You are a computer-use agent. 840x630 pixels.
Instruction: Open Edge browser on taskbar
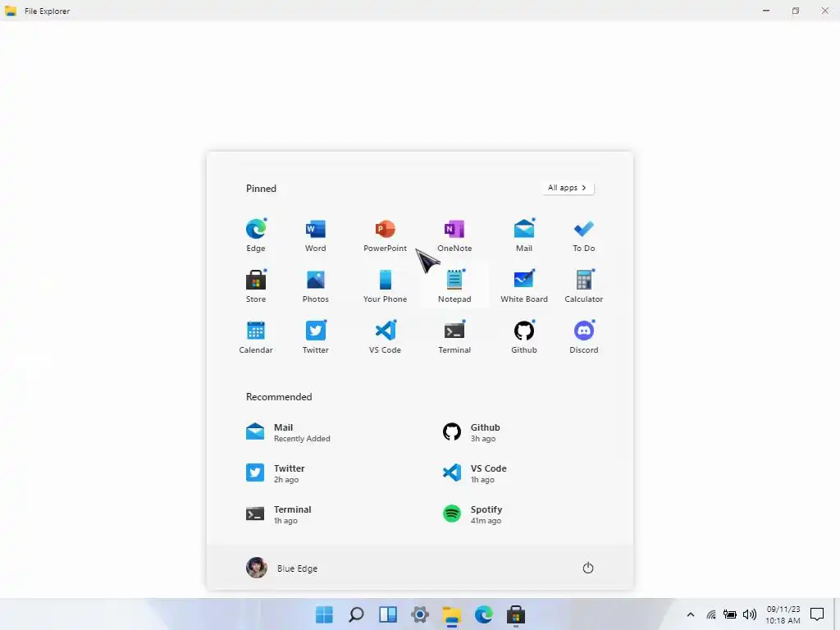(x=484, y=614)
